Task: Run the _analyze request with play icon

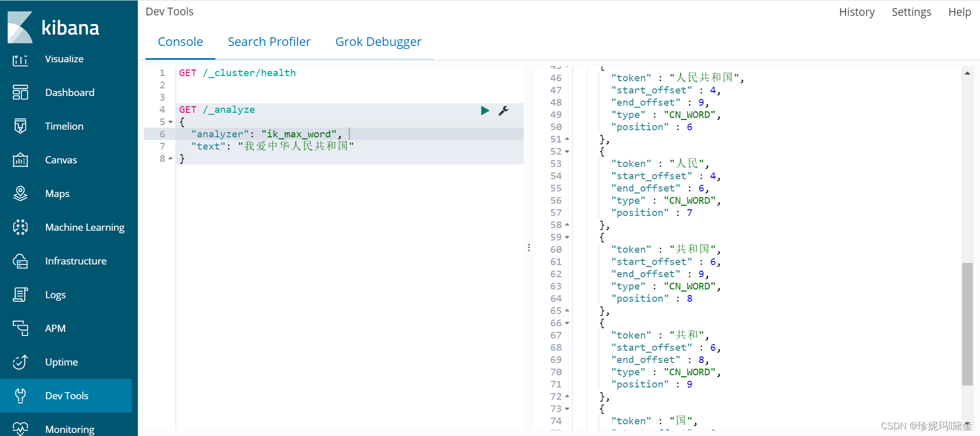Action: click(485, 110)
